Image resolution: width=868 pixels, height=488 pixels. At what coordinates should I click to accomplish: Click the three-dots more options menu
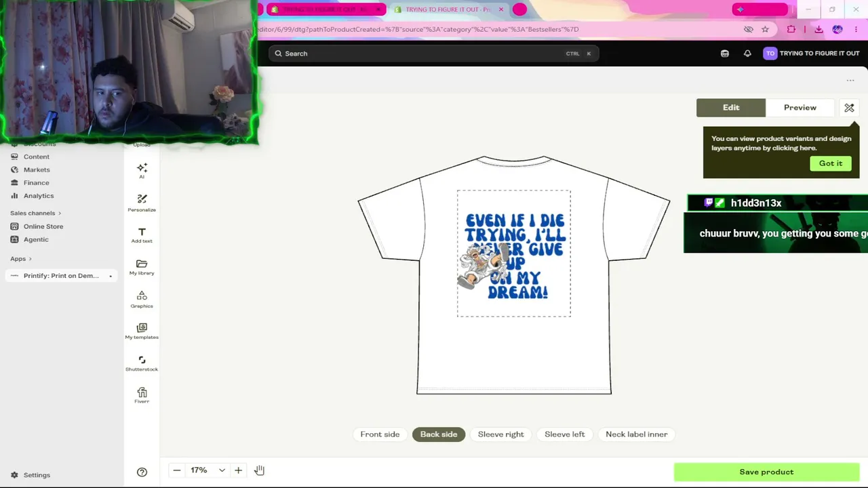click(850, 81)
